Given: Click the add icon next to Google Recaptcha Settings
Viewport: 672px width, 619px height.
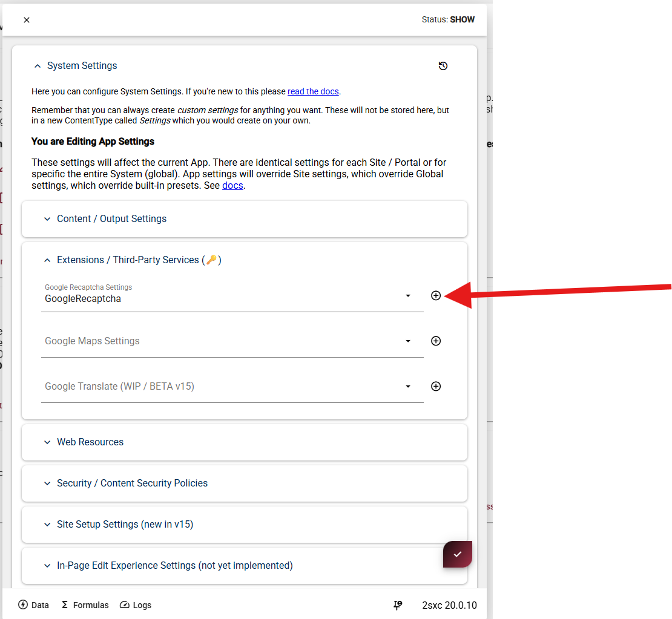Looking at the screenshot, I should [435, 295].
